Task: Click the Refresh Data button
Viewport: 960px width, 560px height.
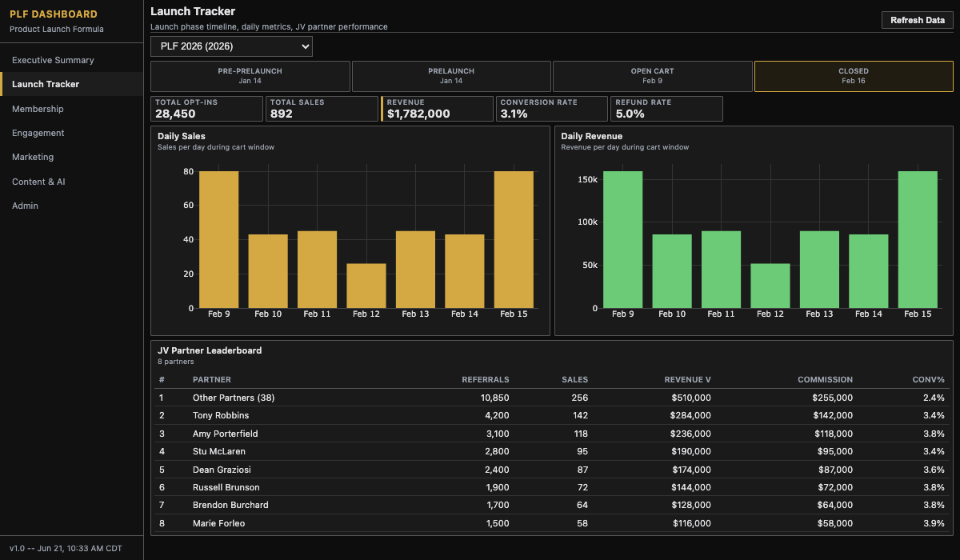Action: click(x=918, y=20)
